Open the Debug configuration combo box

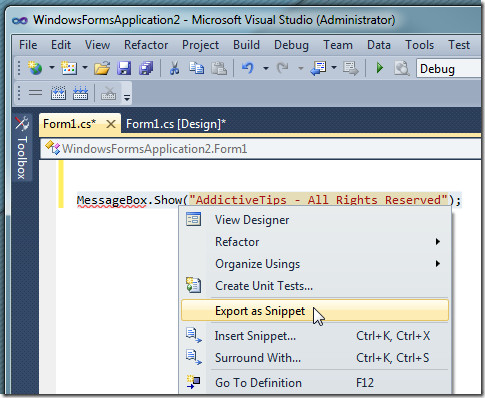449,69
